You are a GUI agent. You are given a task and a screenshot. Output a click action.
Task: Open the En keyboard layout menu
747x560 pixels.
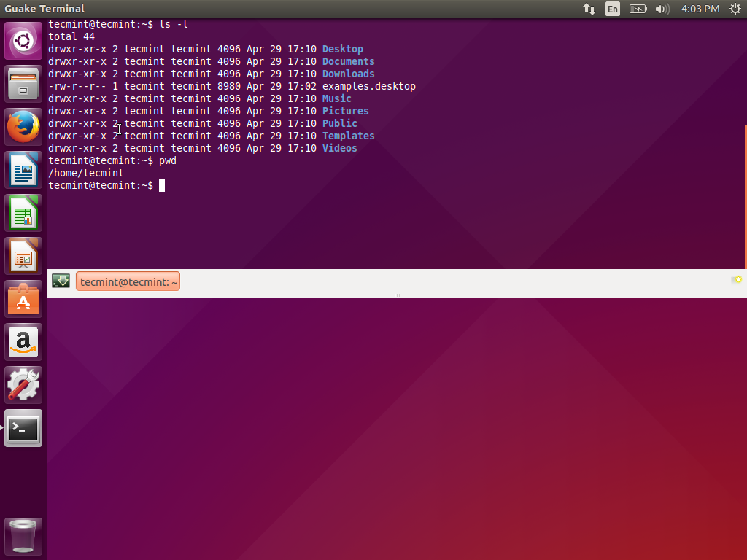(613, 9)
